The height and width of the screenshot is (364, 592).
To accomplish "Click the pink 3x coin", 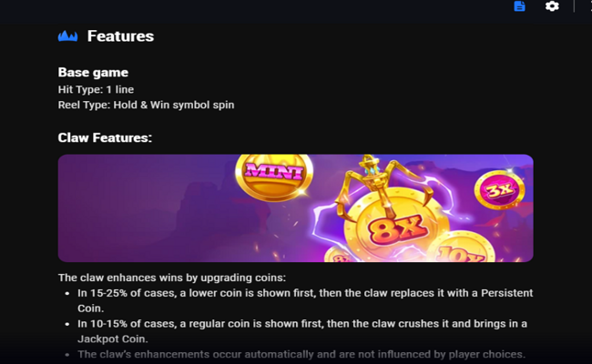I will pyautogui.click(x=499, y=189).
